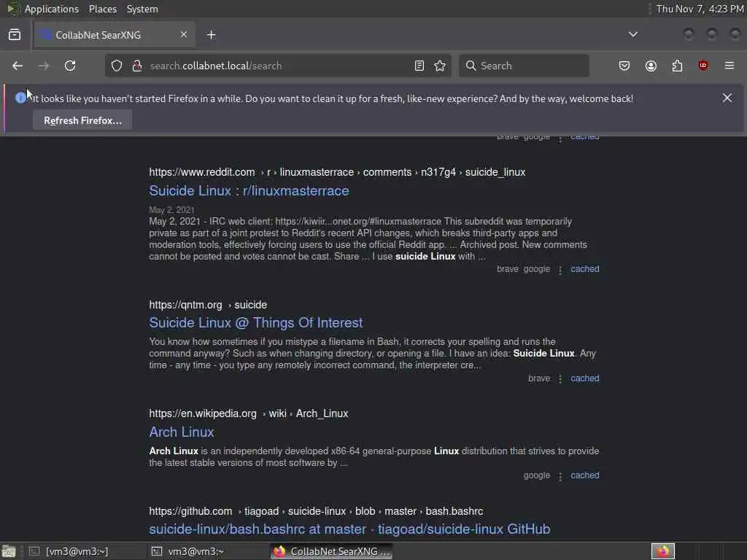Screen dimensions: 747x560
Task: Expand the list all tabs dropdown
Action: point(633,34)
